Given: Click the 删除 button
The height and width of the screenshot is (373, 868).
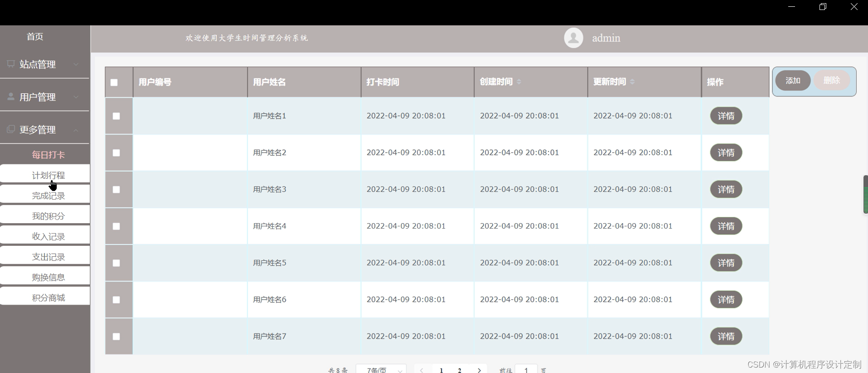Looking at the screenshot, I should click(832, 80).
